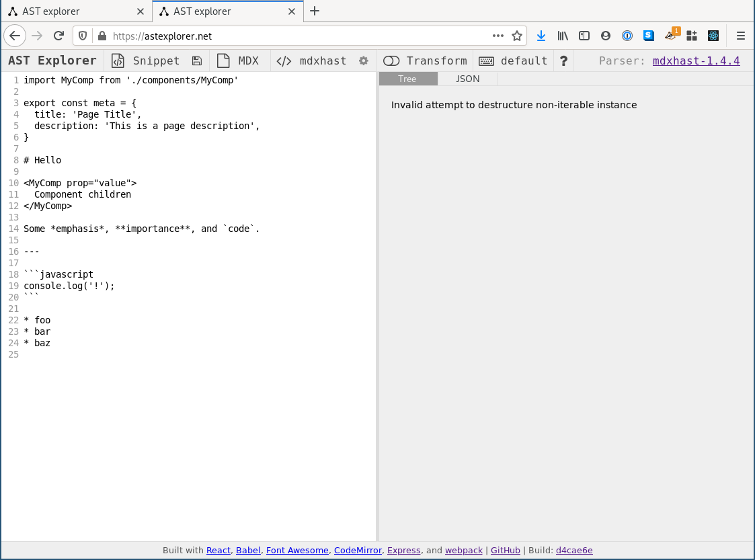Viewport: 755px width, 560px height.
Task: Open parser settings gear icon
Action: (x=364, y=61)
